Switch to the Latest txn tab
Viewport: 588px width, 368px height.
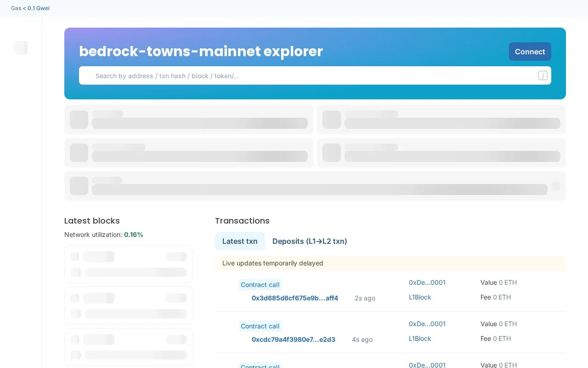click(240, 241)
